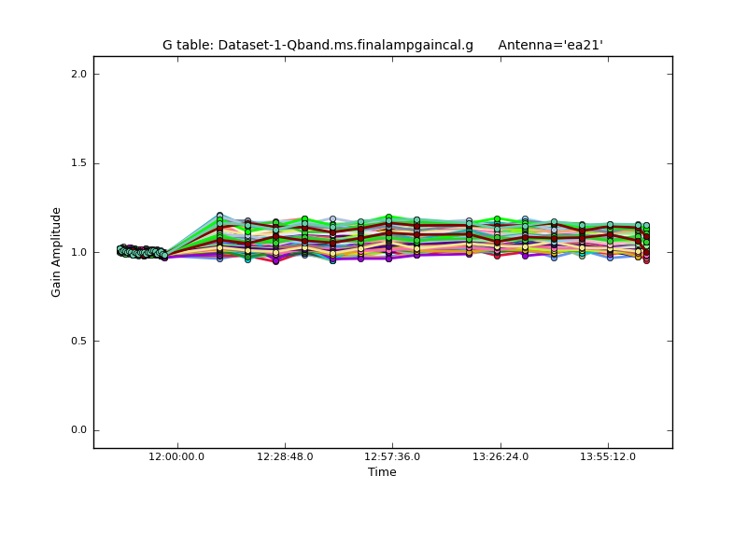The height and width of the screenshot is (560, 747).
Task: Click the plot title G table text
Action: [x=317, y=45]
